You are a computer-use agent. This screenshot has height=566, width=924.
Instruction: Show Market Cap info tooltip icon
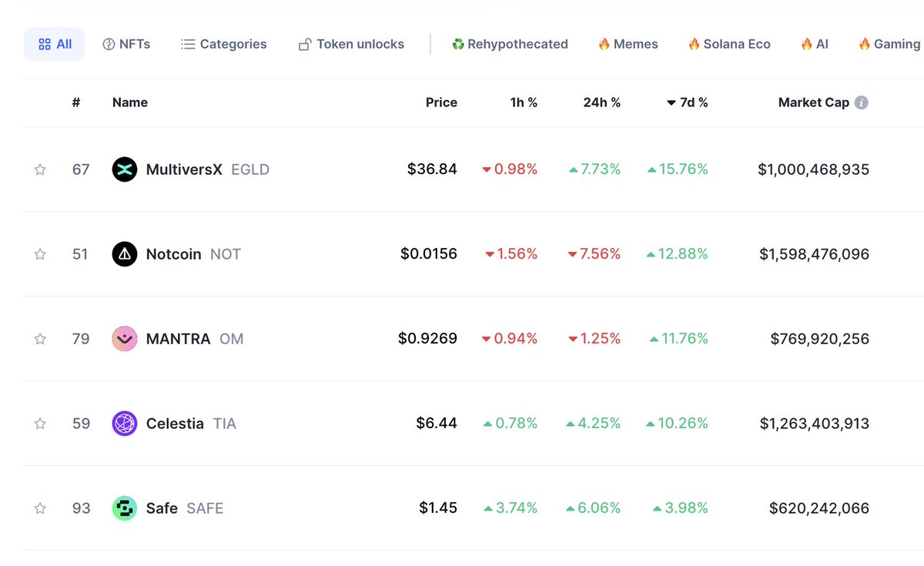862,102
